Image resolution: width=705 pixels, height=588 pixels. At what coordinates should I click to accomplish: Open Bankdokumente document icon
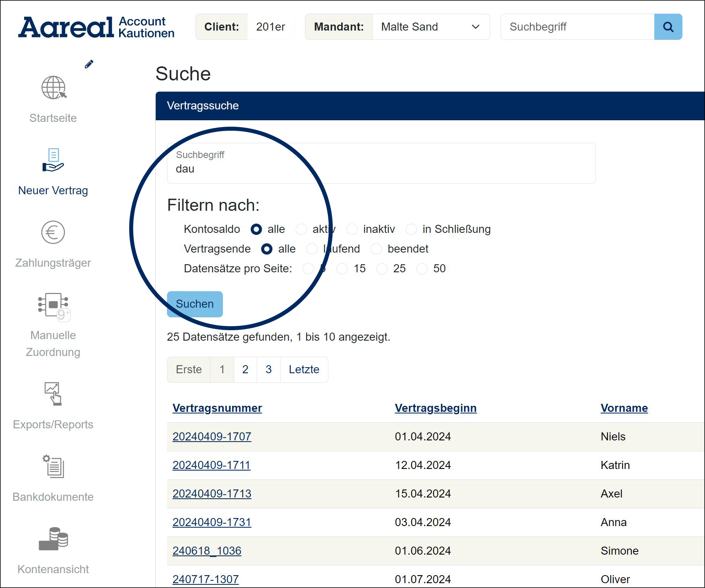53,466
